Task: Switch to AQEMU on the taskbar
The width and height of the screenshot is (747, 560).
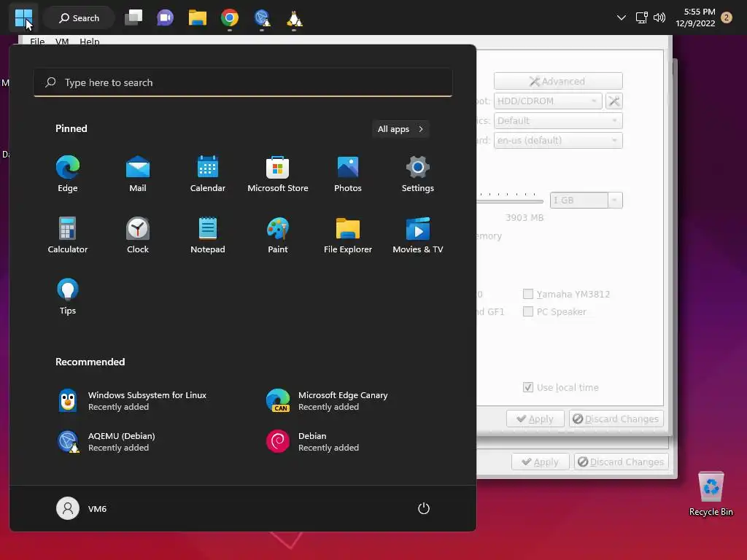Action: [262, 18]
